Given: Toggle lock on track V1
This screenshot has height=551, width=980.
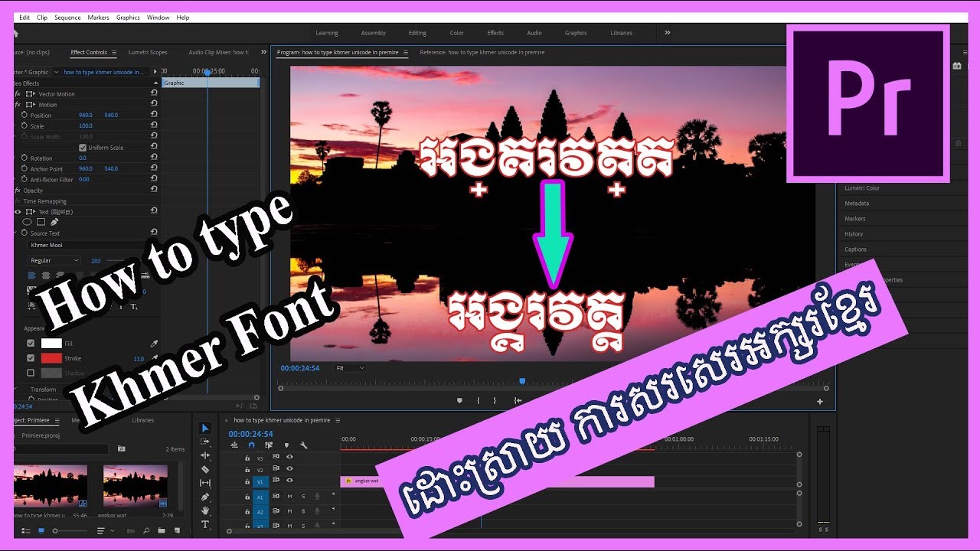Looking at the screenshot, I should pos(247,481).
